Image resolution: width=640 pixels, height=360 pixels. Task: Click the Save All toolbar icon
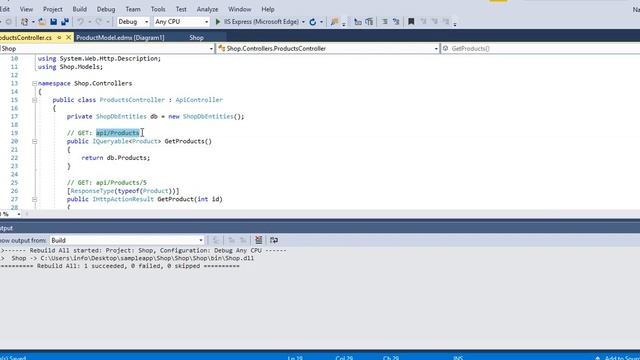point(65,22)
